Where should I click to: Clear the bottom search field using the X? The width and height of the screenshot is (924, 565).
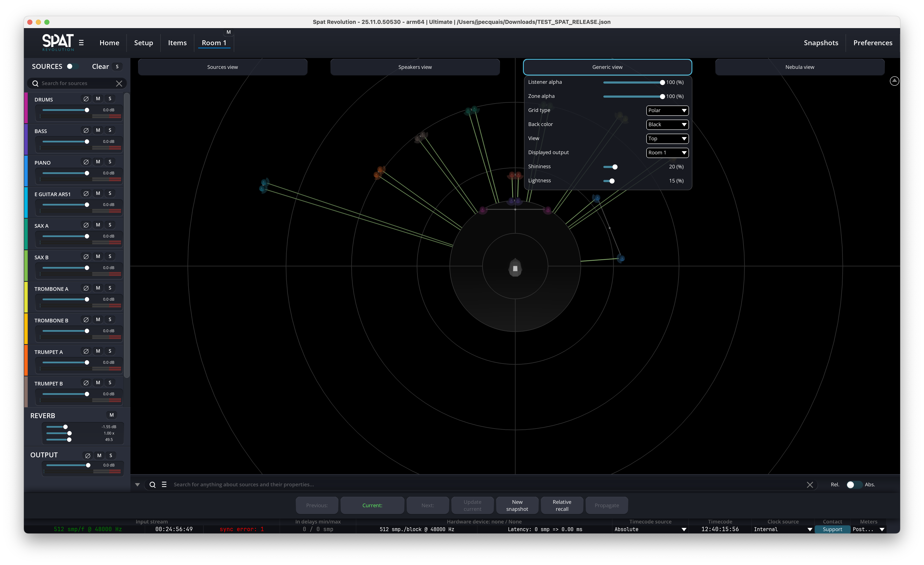[810, 484]
